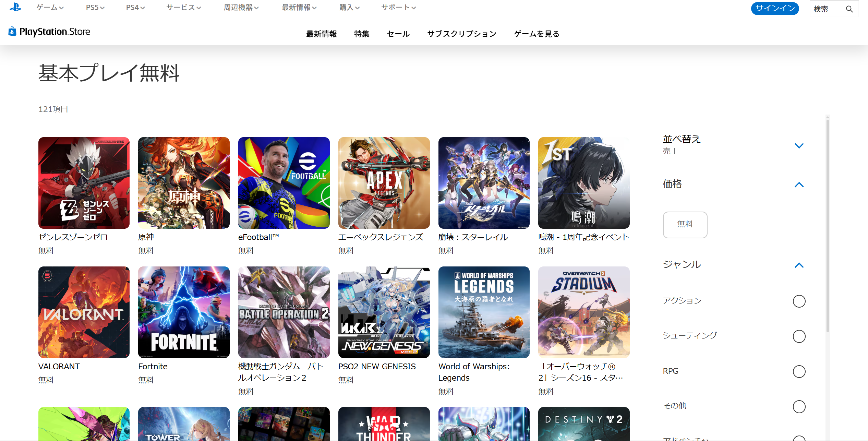Click the エーペックスレジェンズ title link
The height and width of the screenshot is (441, 868).
(x=381, y=237)
